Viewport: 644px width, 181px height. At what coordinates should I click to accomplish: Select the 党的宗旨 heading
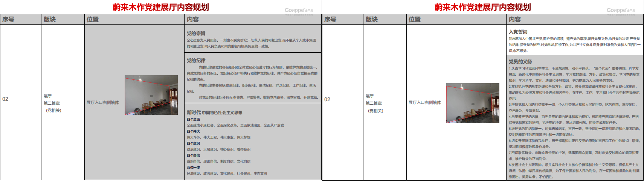pyautogui.click(x=196, y=33)
